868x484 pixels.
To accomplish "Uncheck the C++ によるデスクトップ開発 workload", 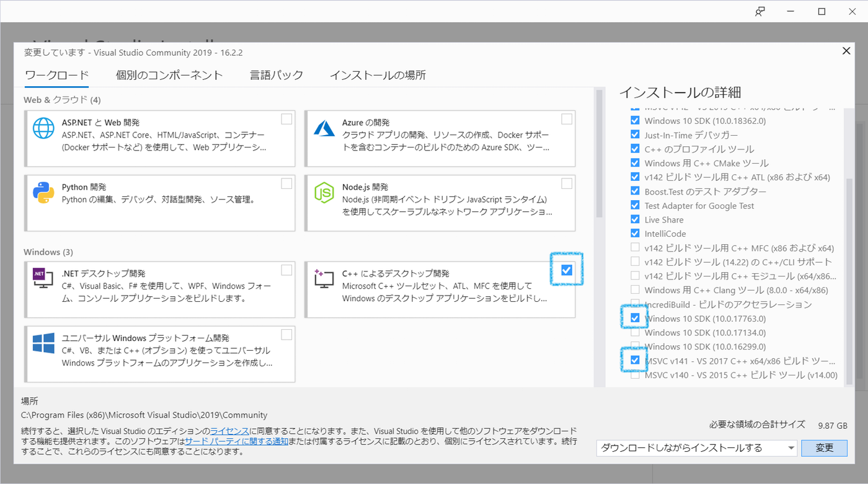I will point(567,270).
